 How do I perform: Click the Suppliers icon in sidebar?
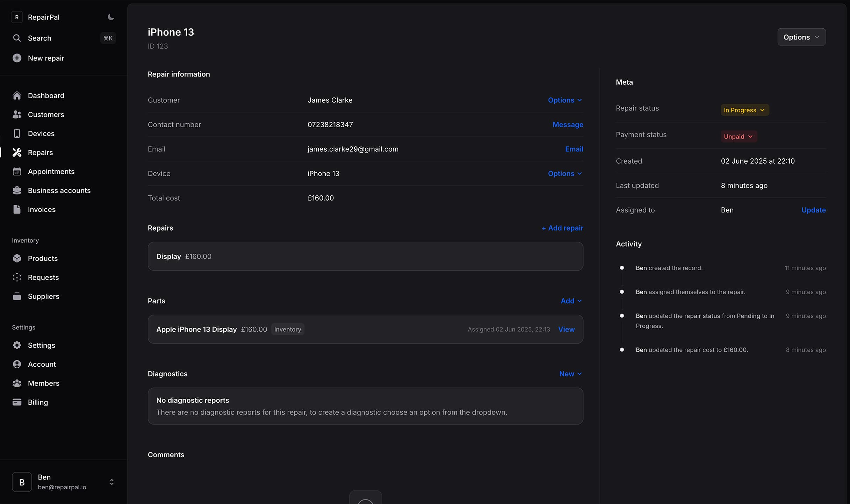tap(17, 296)
